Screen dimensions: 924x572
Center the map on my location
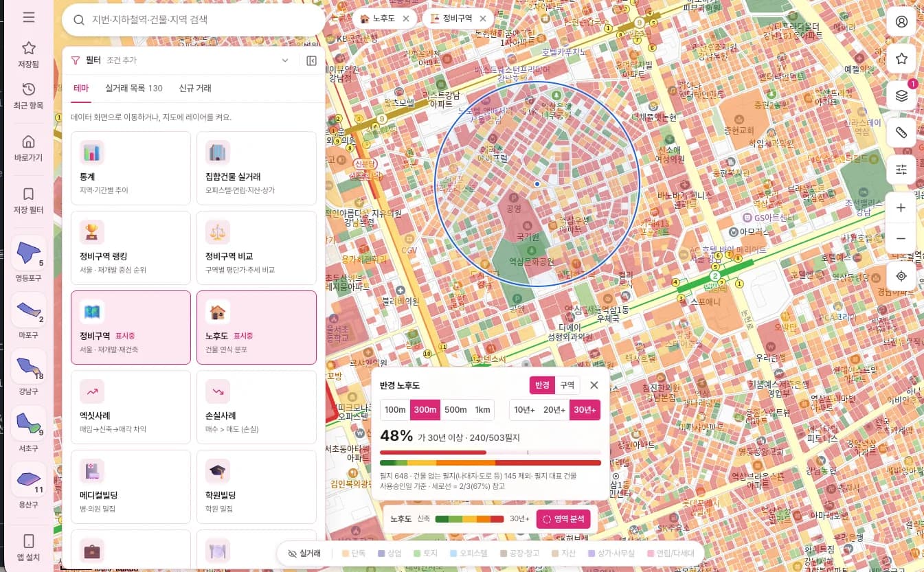point(901,276)
